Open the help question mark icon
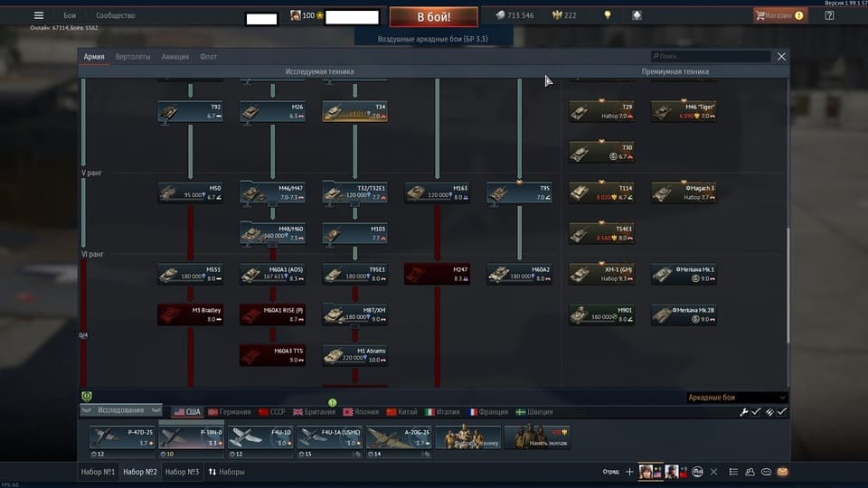868x488 pixels. [x=829, y=15]
